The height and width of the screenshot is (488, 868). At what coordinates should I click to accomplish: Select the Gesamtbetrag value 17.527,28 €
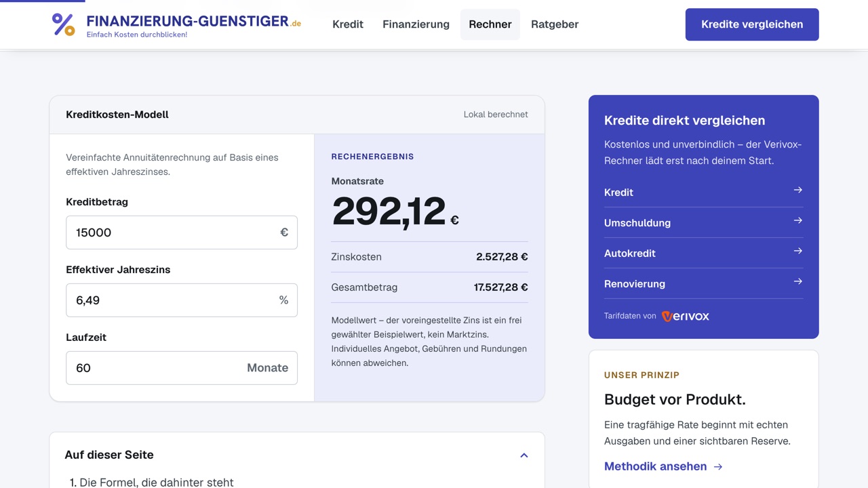[x=500, y=287]
